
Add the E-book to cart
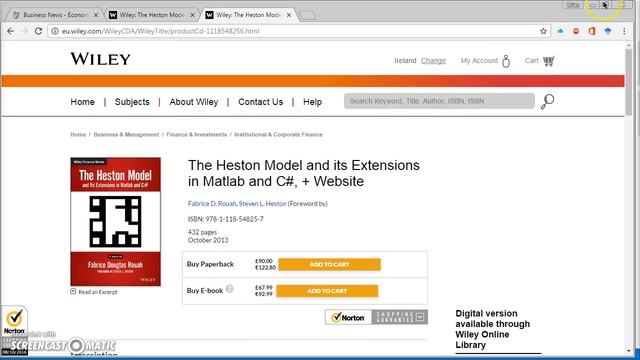point(327,291)
